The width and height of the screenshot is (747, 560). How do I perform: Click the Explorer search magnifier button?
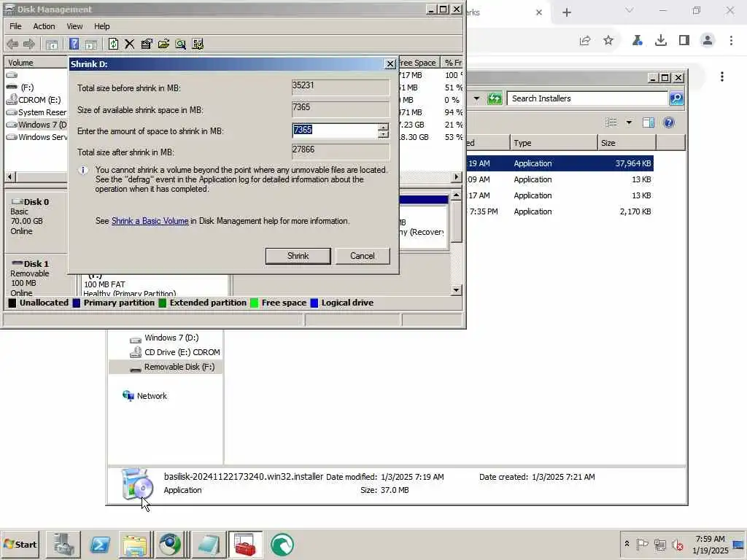click(x=676, y=98)
